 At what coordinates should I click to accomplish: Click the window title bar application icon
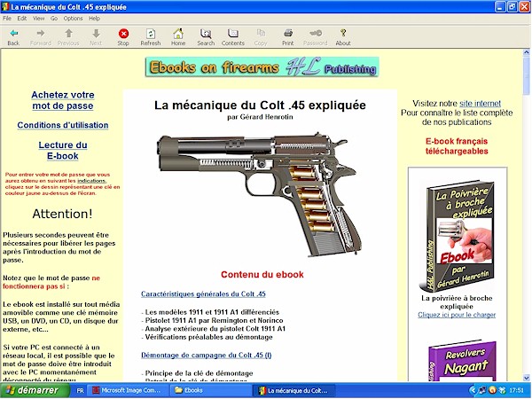[x=5, y=7]
